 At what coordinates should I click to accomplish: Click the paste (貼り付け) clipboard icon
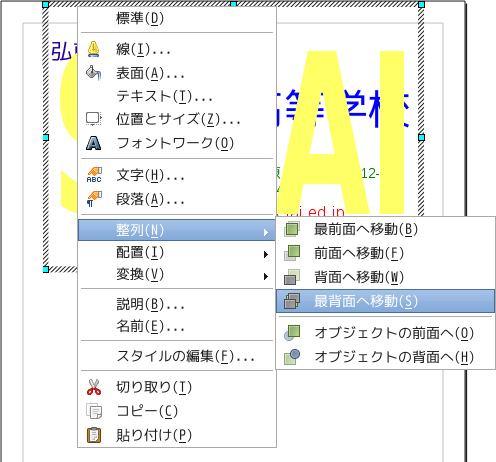(x=94, y=435)
